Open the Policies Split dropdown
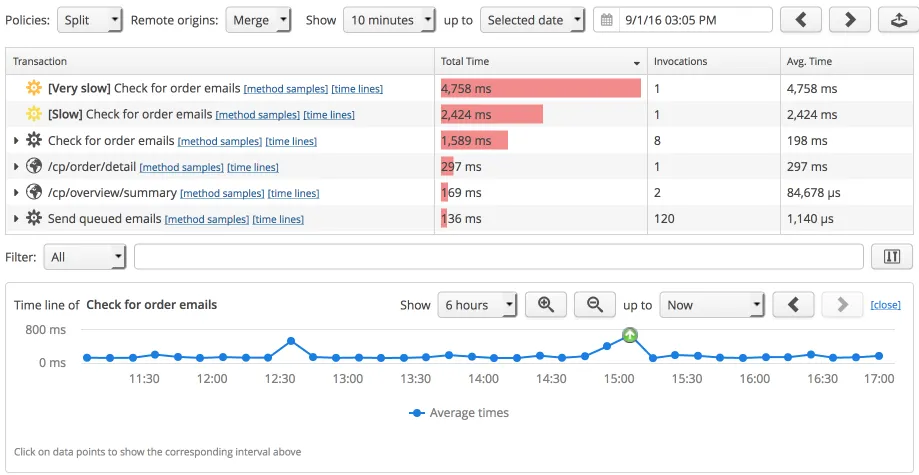 90,20
